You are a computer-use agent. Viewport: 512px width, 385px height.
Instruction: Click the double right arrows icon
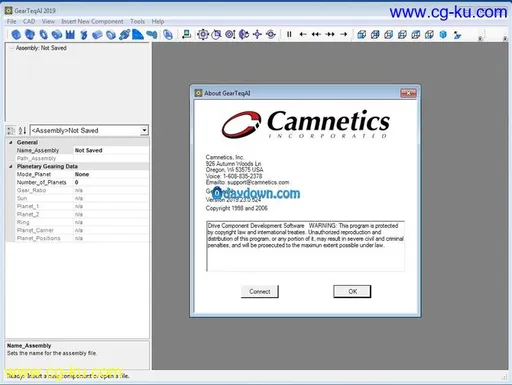point(330,34)
